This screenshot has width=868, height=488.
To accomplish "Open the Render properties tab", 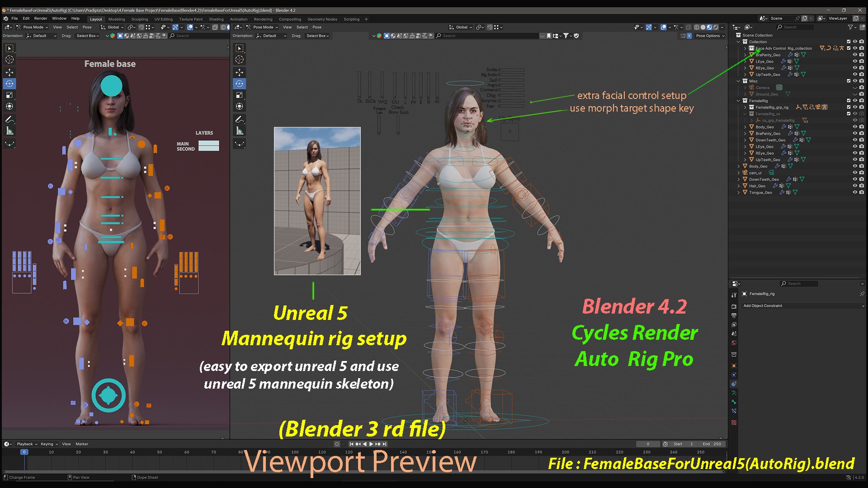I will (734, 306).
